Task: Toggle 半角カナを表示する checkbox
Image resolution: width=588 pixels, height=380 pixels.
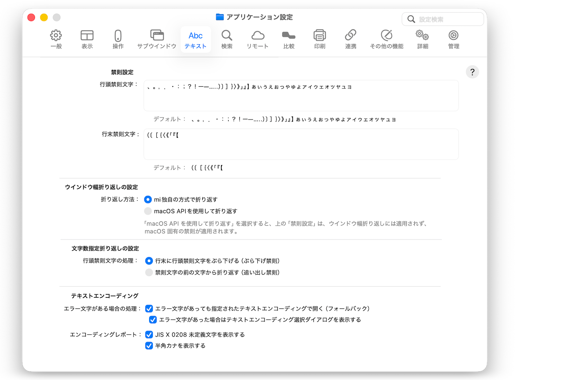Action: pos(149,346)
